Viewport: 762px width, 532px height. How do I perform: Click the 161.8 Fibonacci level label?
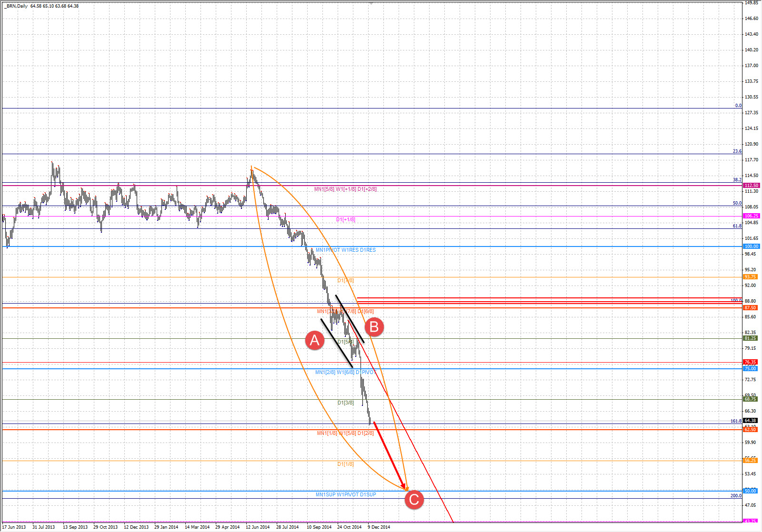(x=736, y=421)
